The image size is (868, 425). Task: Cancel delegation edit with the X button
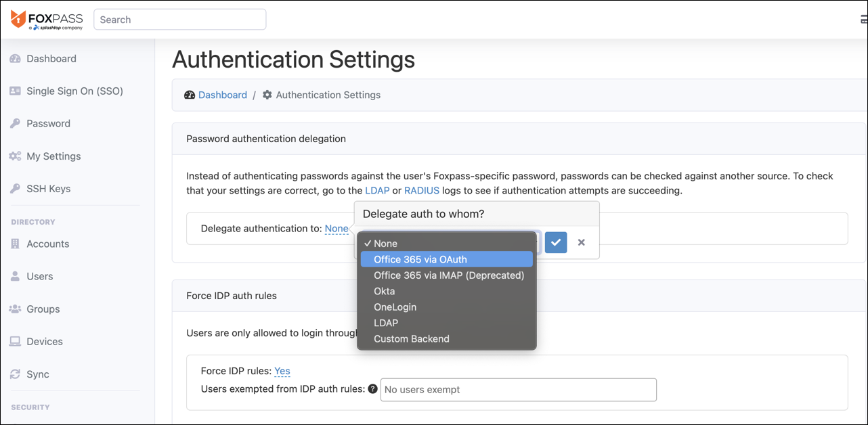point(581,242)
